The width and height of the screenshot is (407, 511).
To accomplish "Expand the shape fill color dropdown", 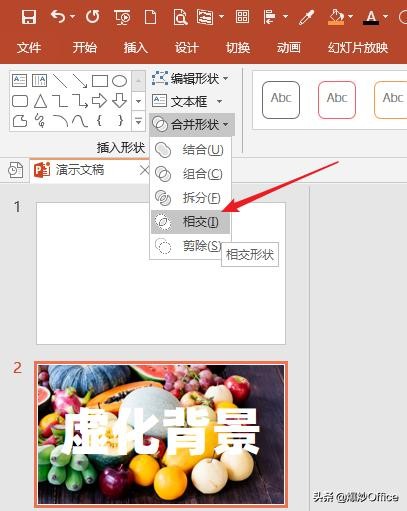I will [x=350, y=16].
